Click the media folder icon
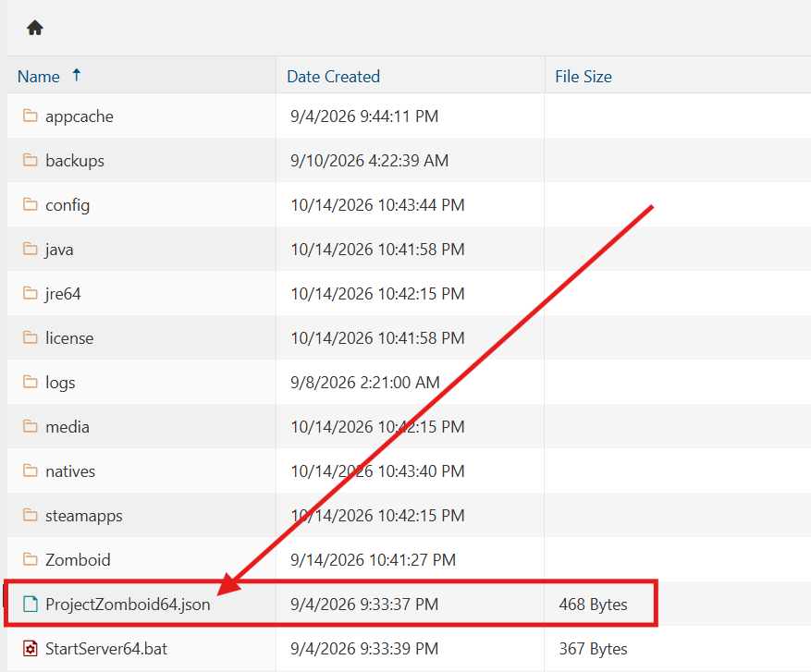 [x=30, y=426]
